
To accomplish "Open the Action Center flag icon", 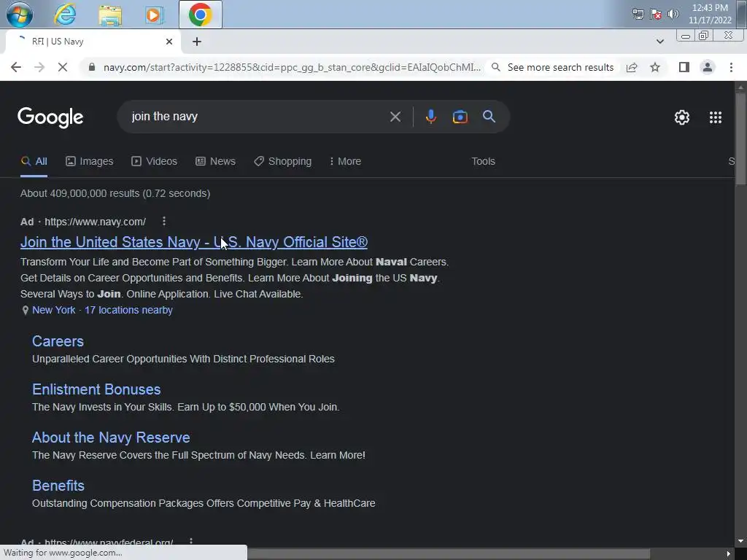I will tap(656, 14).
